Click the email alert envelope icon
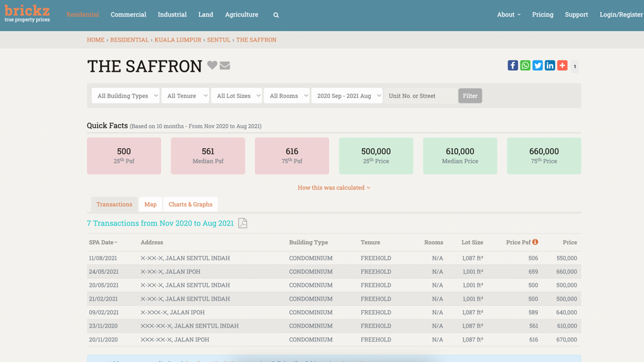 coord(225,66)
